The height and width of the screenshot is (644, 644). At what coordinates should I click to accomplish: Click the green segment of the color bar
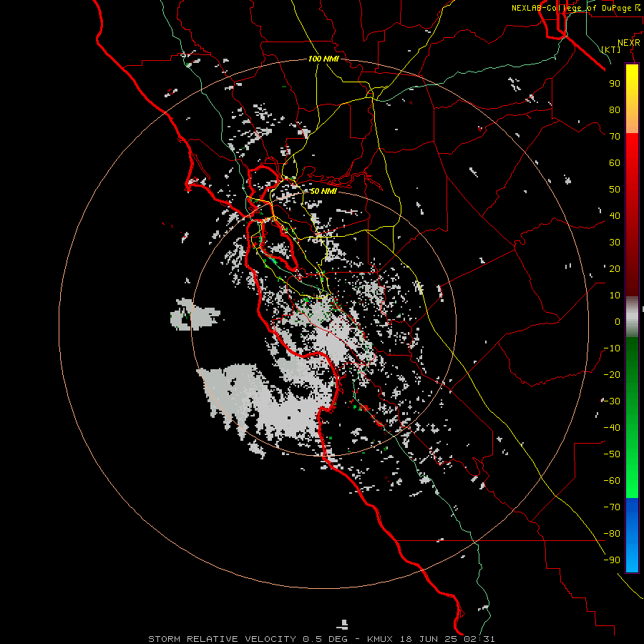click(632, 418)
